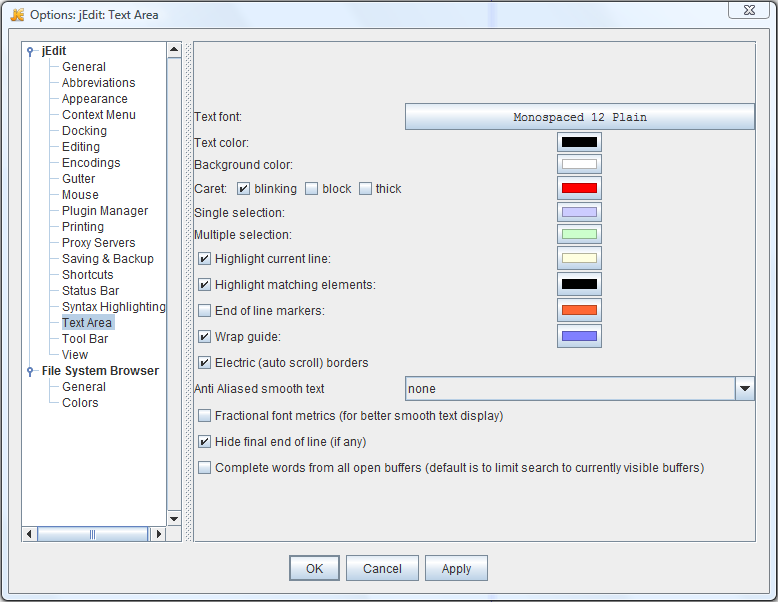This screenshot has width=778, height=602.
Task: Enable End of line markers
Action: coord(204,311)
